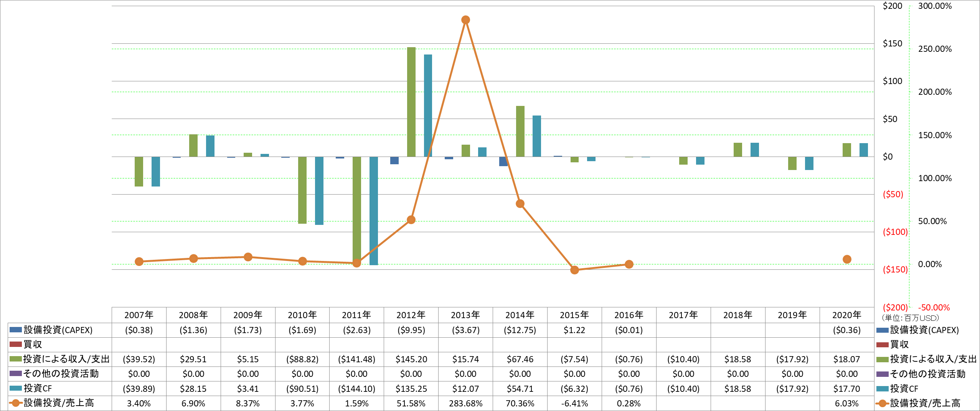The height and width of the screenshot is (411, 980).
Task: Click the purple その他の投資活動 swatch in left legend
Action: coord(16,373)
